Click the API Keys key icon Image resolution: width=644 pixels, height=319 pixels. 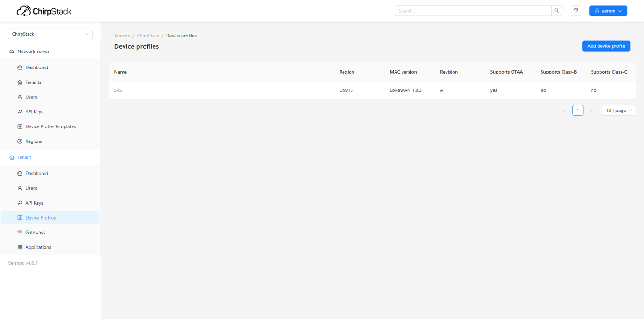tap(19, 111)
